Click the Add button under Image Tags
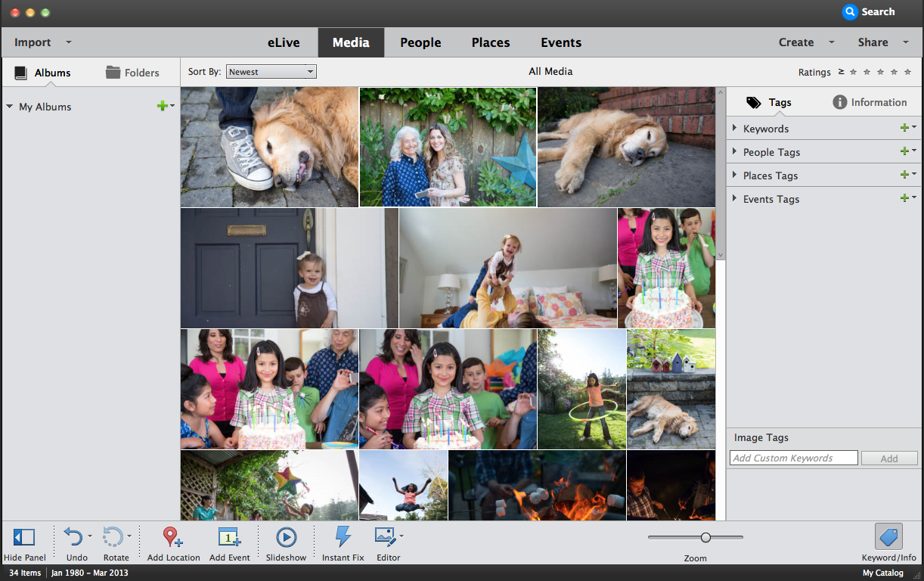 [889, 458]
